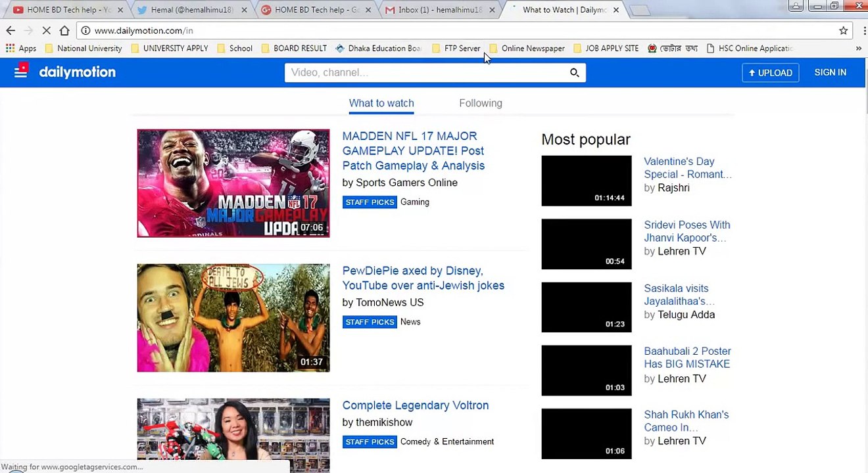
Task: Open the UNIVERSITY APPLY bookmark folder
Action: pyautogui.click(x=169, y=48)
